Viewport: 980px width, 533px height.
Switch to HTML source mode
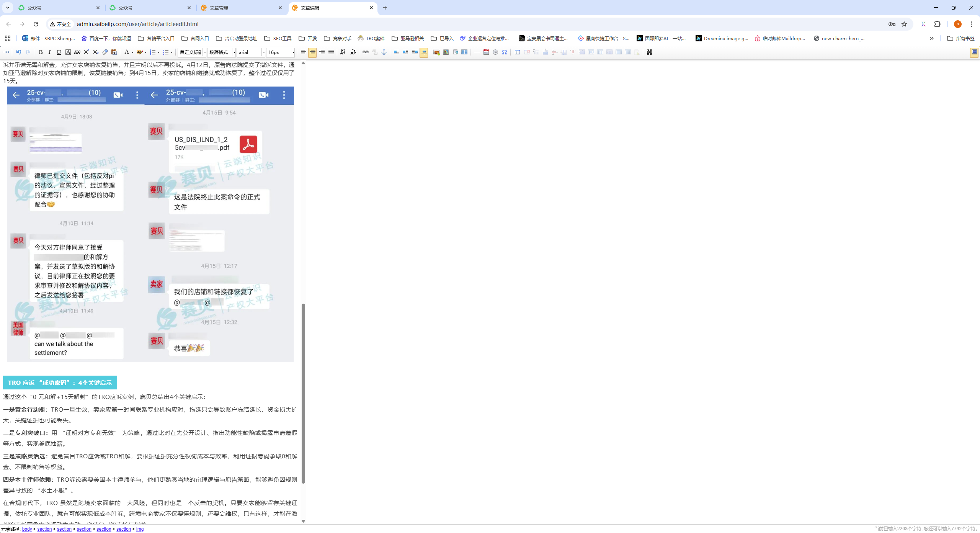pyautogui.click(x=6, y=52)
